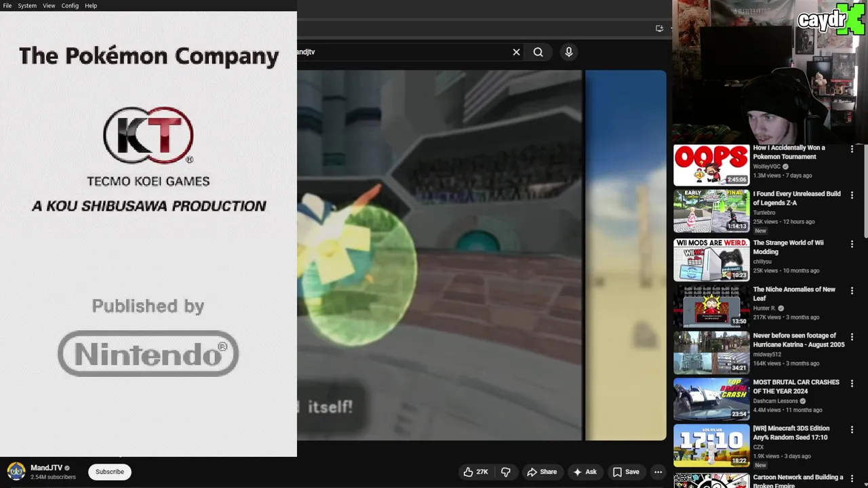Image resolution: width=868 pixels, height=488 pixels.
Task: Click '2.54M subscribers' text
Action: 53,477
